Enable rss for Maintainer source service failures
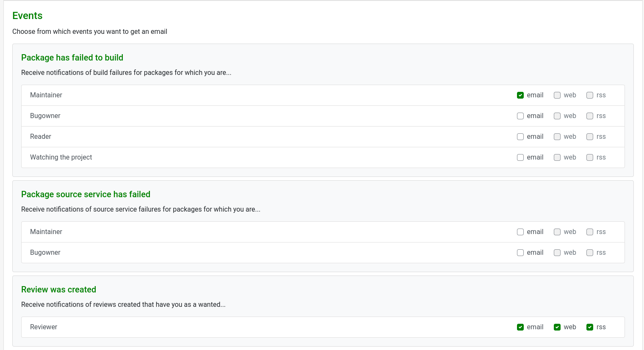 [x=590, y=231]
